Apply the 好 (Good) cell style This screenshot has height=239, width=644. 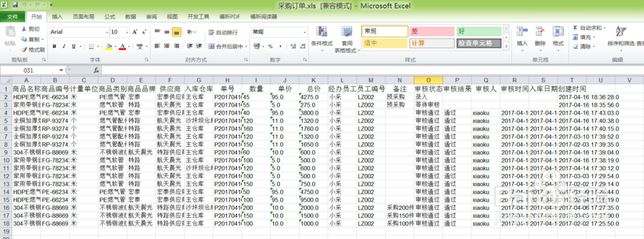pos(479,31)
